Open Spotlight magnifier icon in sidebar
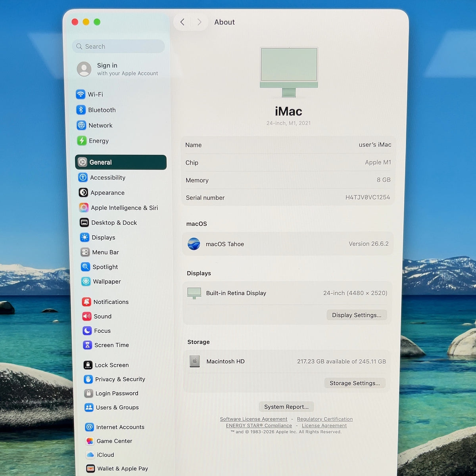476x476 pixels. pos(85,267)
